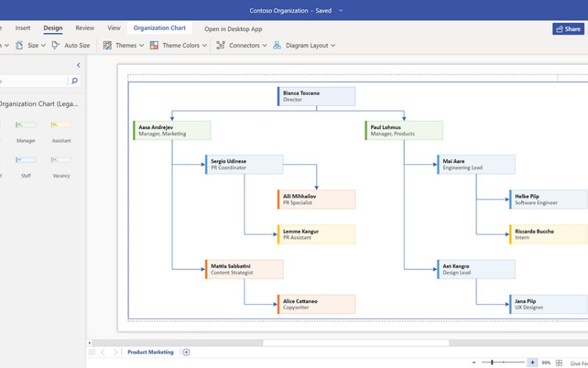Click the Connectors icon
Viewport: 588px width, 368px height.
(x=220, y=46)
